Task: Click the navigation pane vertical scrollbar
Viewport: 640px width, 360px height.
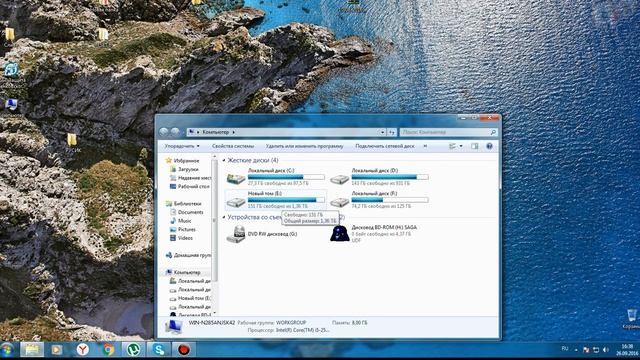Action: click(x=214, y=220)
